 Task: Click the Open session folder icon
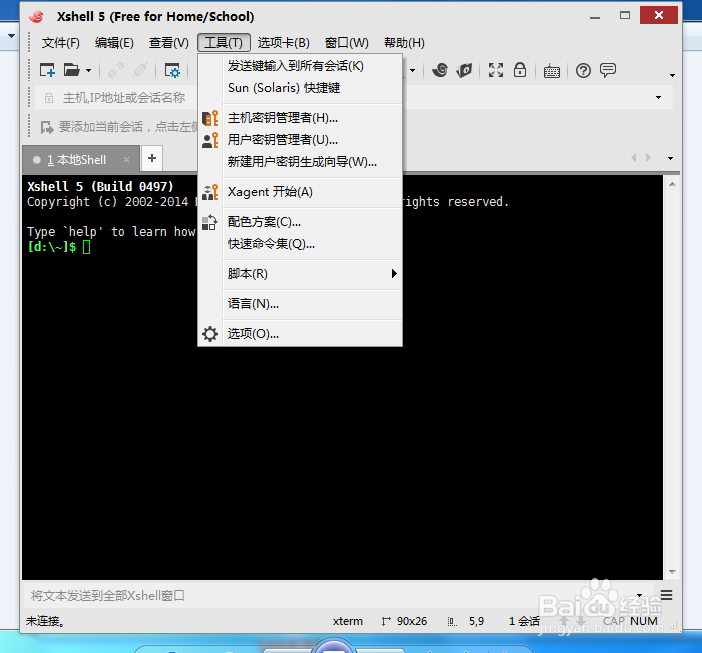click(x=71, y=70)
